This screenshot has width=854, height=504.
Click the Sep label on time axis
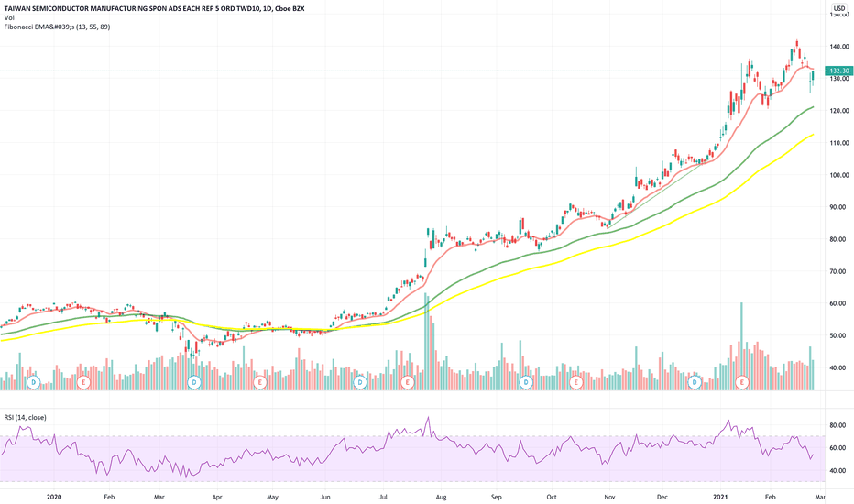point(496,497)
